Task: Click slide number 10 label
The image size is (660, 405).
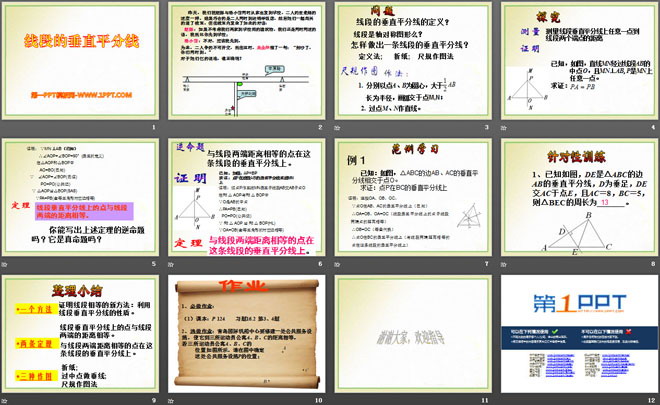Action: [319, 400]
